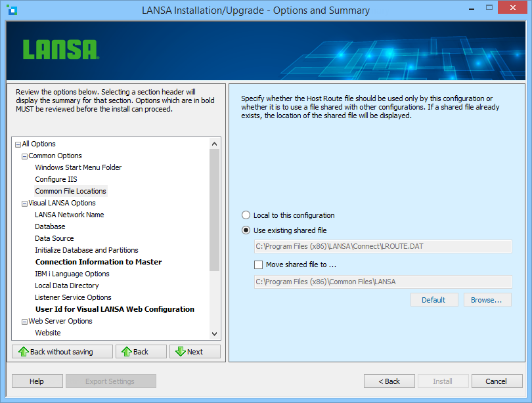Viewport: 532px width, 403px height.
Task: Close the LANSA installer window
Action: click(x=512, y=7)
